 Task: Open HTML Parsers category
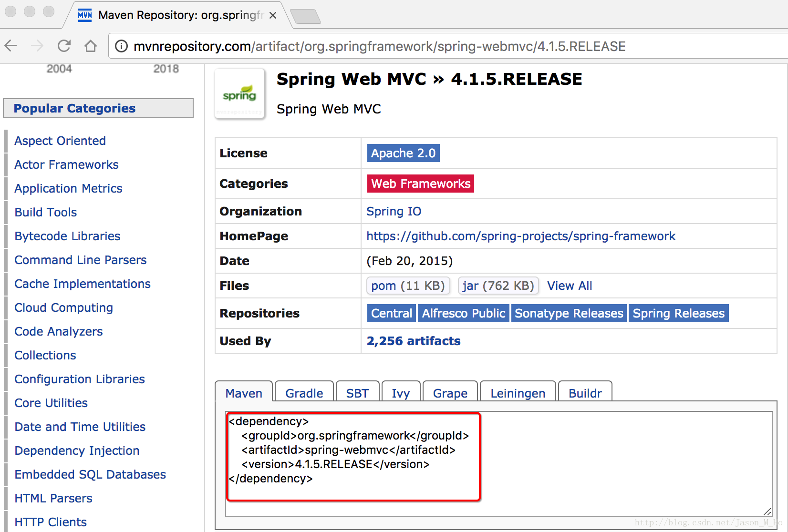tap(53, 498)
